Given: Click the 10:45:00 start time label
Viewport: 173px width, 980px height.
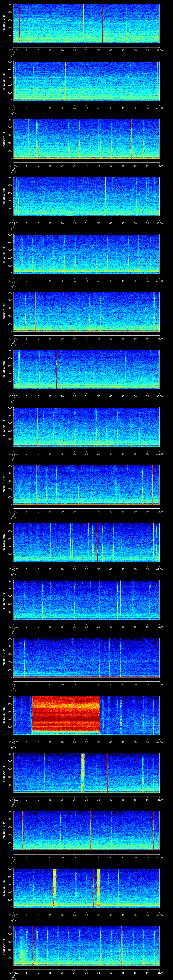Looking at the screenshot, I should pyautogui.click(x=13, y=858).
